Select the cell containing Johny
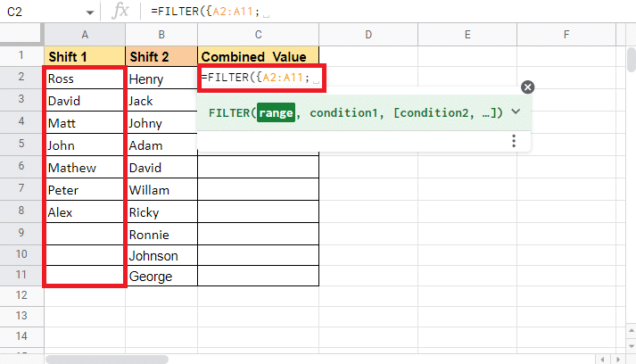The width and height of the screenshot is (636, 364). pos(162,123)
